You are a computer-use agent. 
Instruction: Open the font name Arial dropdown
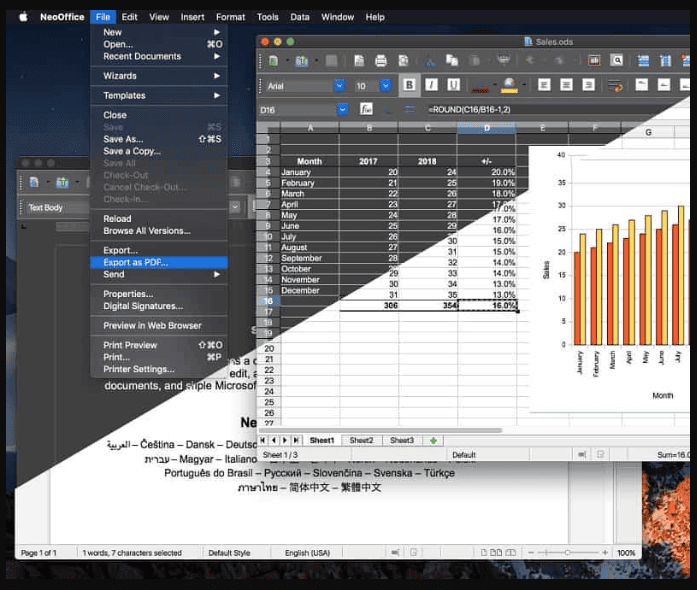click(339, 85)
